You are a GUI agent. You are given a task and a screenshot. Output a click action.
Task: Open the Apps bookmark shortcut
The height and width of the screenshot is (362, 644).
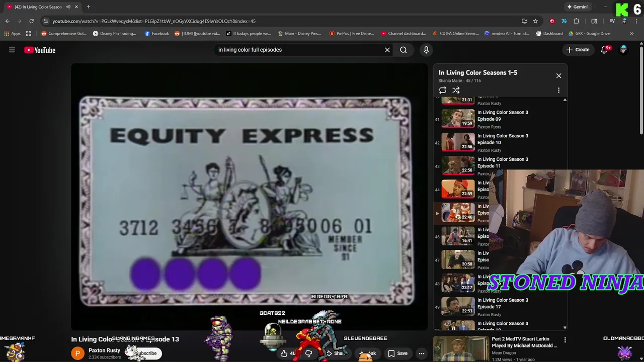point(13,34)
